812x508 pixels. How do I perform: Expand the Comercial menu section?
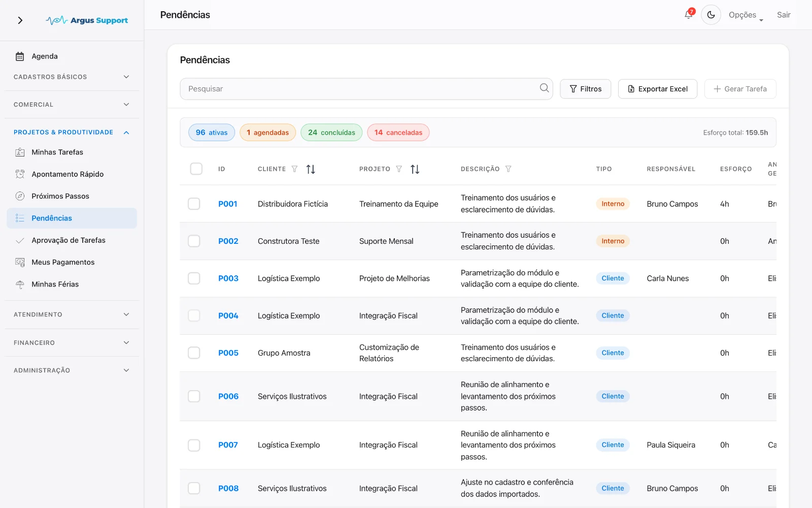click(x=72, y=105)
